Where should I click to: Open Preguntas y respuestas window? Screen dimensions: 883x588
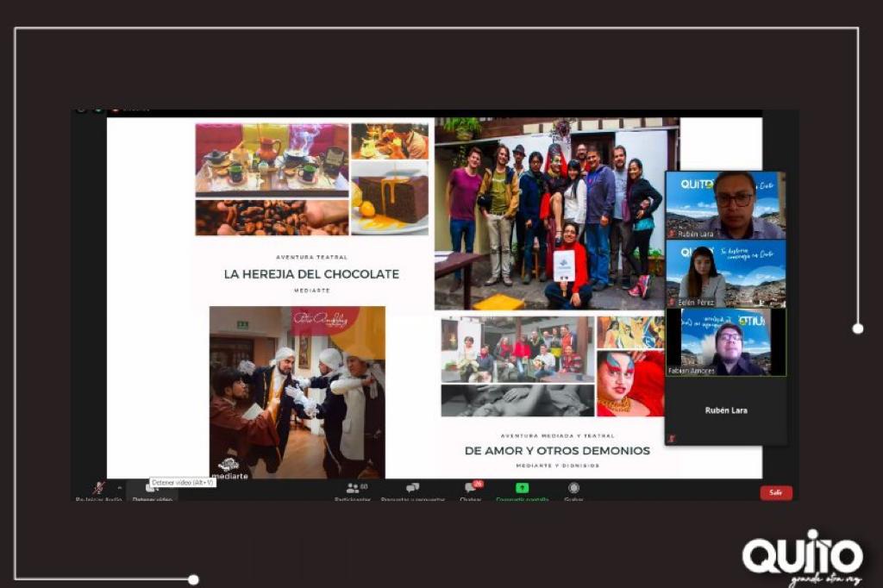click(x=412, y=490)
